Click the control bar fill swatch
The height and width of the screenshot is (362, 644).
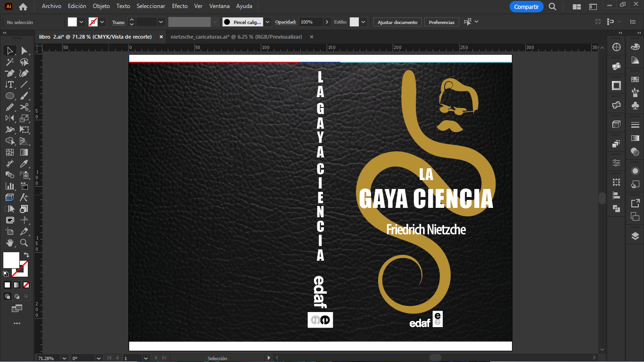click(x=72, y=22)
